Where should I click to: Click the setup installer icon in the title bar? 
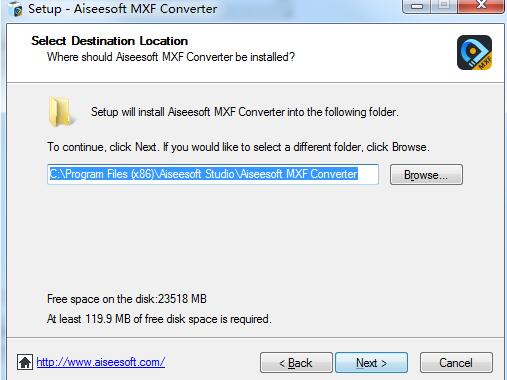coord(15,9)
